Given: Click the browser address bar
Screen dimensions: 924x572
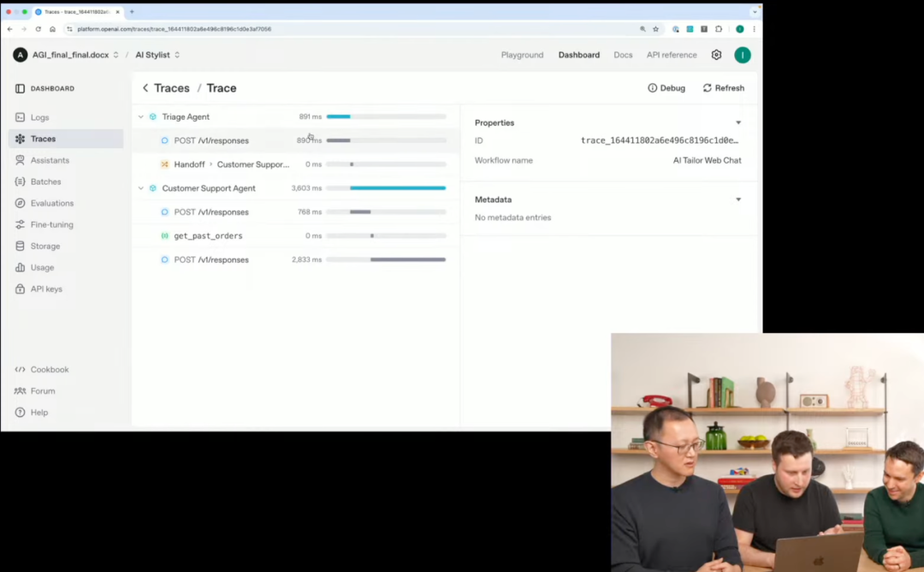Looking at the screenshot, I should click(x=342, y=28).
